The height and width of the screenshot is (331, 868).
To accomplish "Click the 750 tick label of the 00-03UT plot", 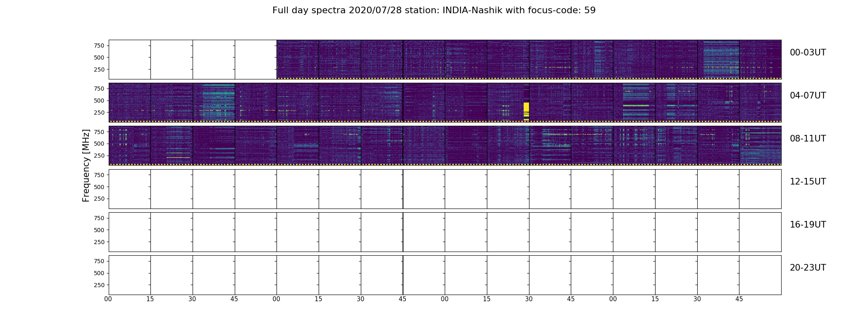I will pos(99,46).
